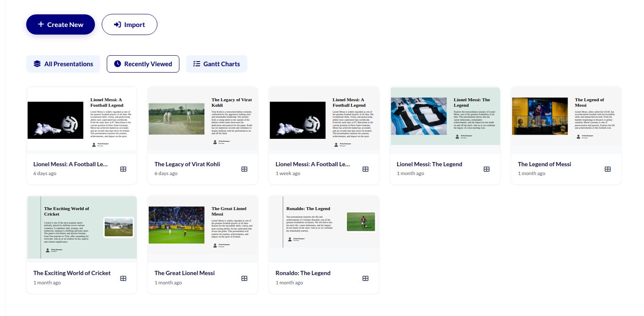The image size is (644, 316).
Task: Click the grid icon on The Legacy of Virat Kohli
Action: coord(244,169)
